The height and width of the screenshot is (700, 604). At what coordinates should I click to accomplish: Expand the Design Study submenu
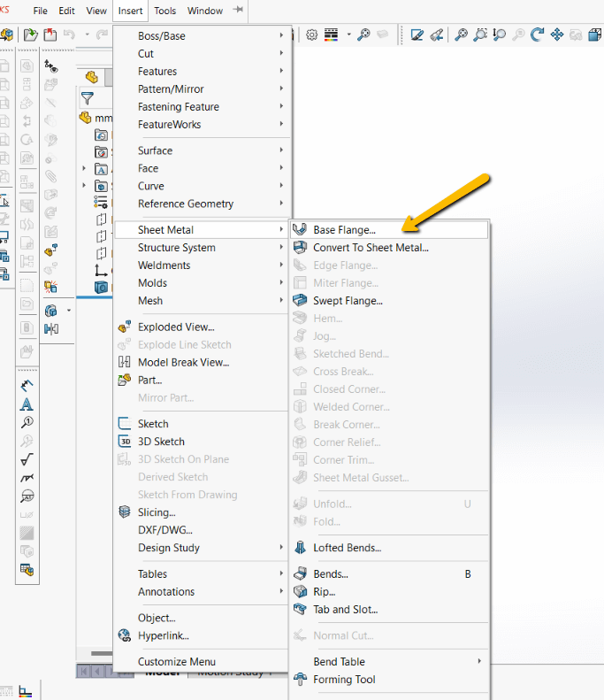(x=281, y=547)
